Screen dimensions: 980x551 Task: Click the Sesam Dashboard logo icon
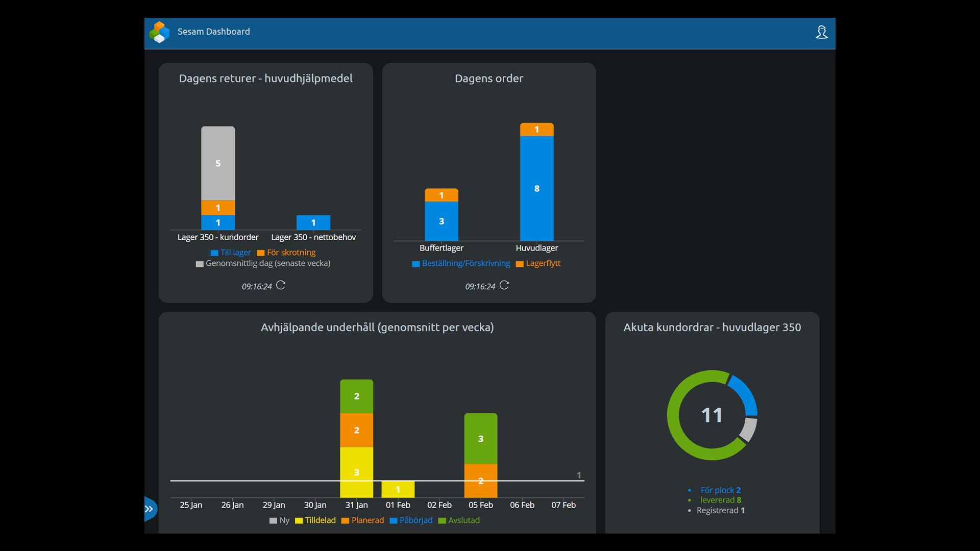(x=159, y=32)
